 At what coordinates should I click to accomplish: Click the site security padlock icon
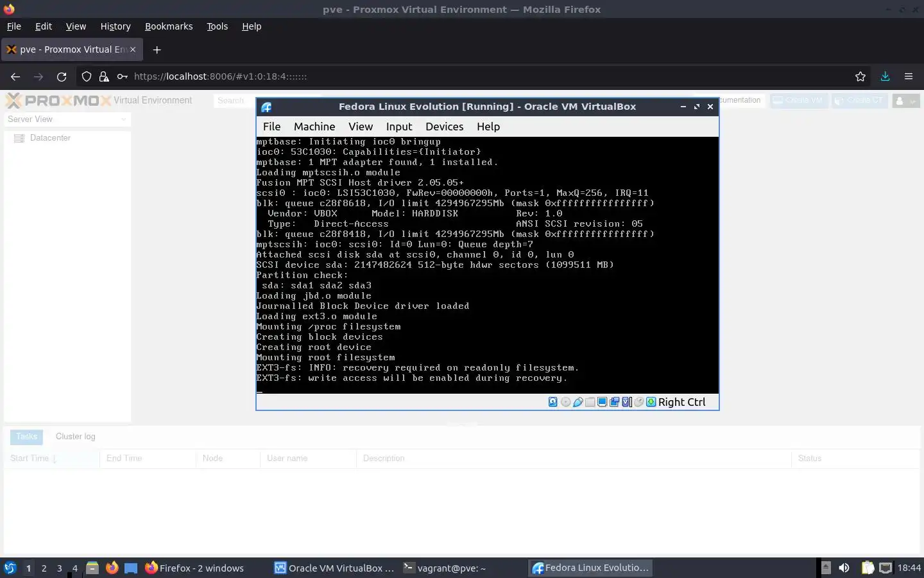coord(104,76)
